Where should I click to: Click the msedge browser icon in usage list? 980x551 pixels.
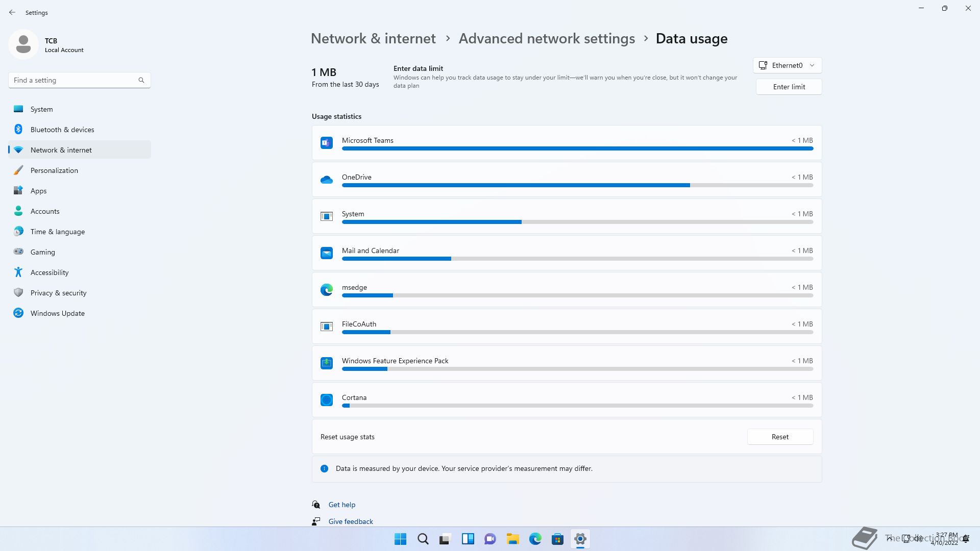327,290
